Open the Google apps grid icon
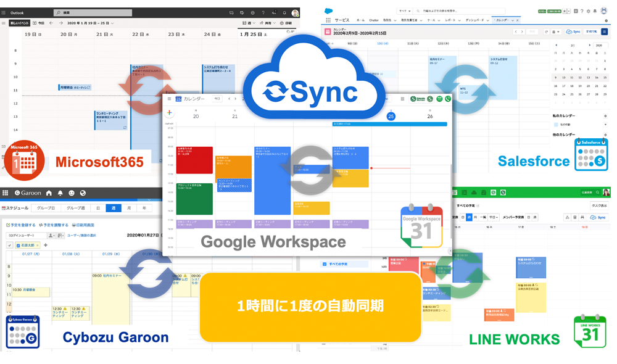 [x=402, y=99]
